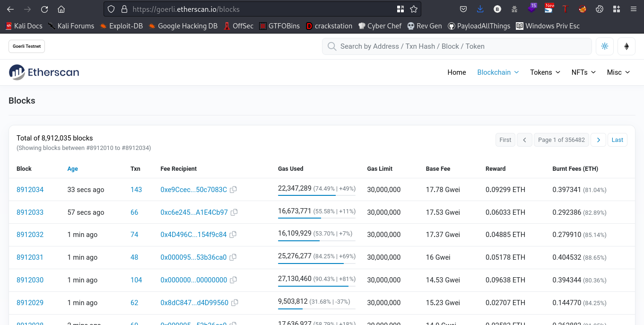
Task: Click gas used bar for 27,130,460
Action: 317,286
